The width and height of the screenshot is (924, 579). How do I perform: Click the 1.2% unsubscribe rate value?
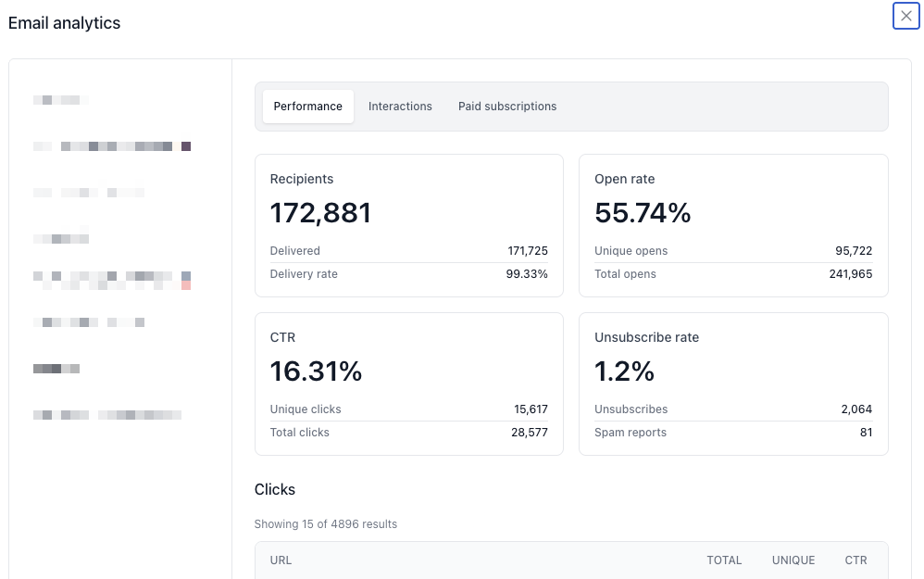[x=624, y=371]
